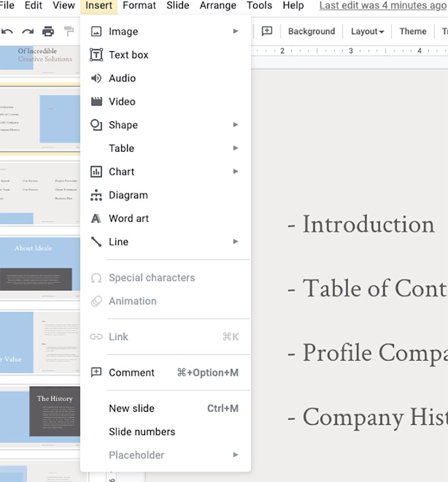This screenshot has height=482, width=448.
Task: Click the Theme button in toolbar
Action: tap(413, 32)
